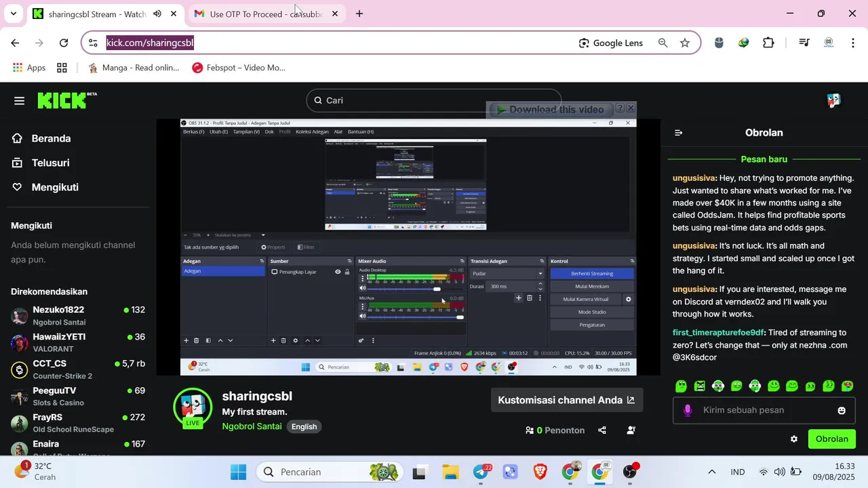Collapse the Obrolan chat panel

point(678,133)
